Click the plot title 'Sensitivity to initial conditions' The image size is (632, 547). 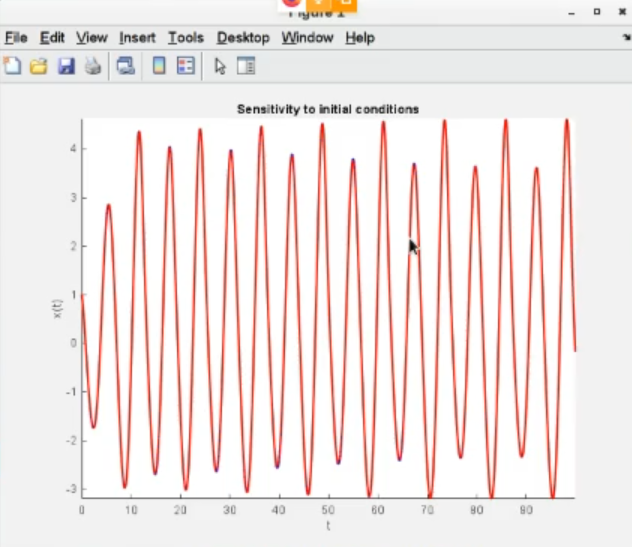coord(327,109)
